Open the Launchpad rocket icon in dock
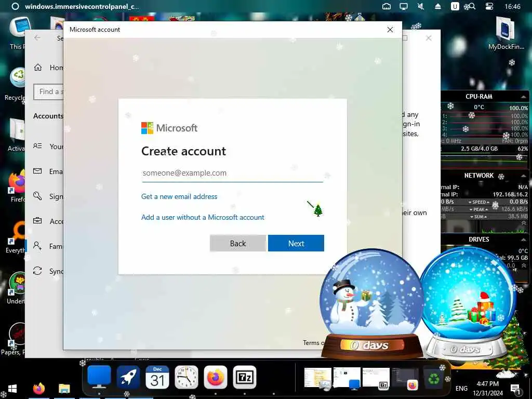The height and width of the screenshot is (399, 532). point(128,377)
